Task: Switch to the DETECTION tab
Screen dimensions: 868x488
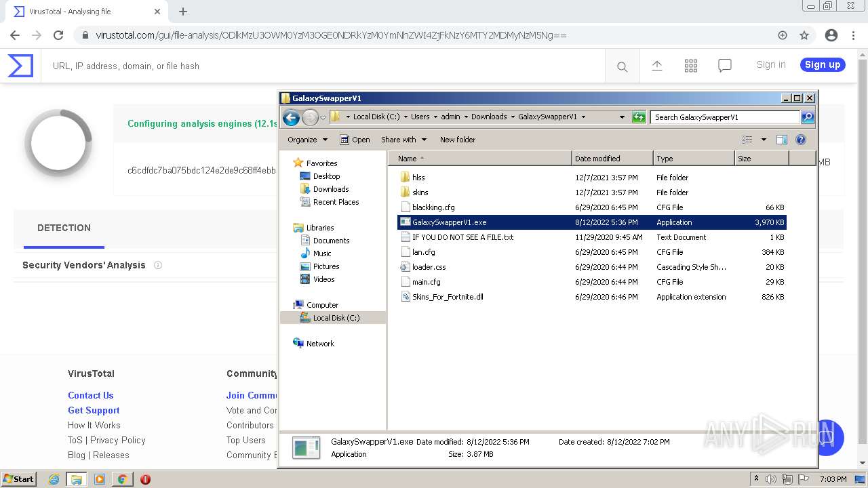Action: point(64,228)
